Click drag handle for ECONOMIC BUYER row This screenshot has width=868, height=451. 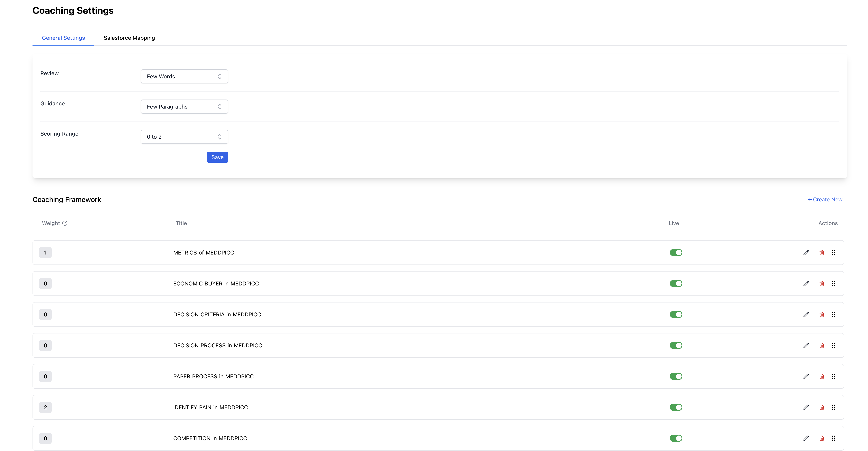[x=834, y=283]
